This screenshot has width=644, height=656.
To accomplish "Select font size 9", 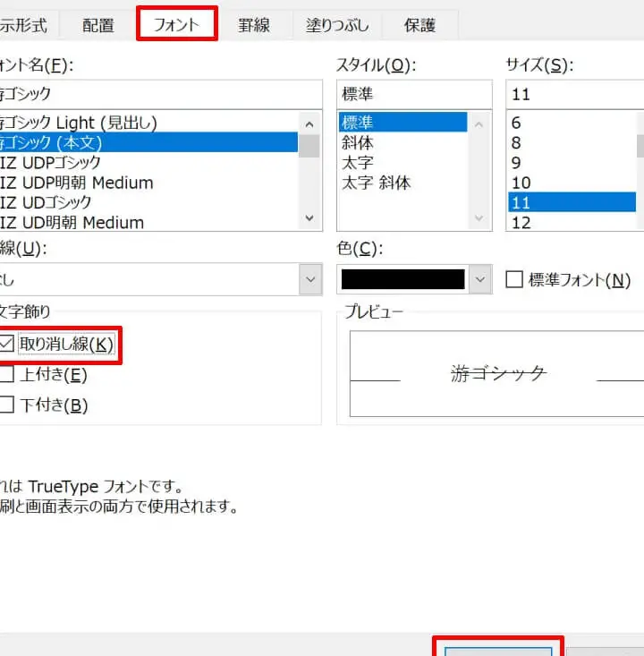I will tap(572, 162).
